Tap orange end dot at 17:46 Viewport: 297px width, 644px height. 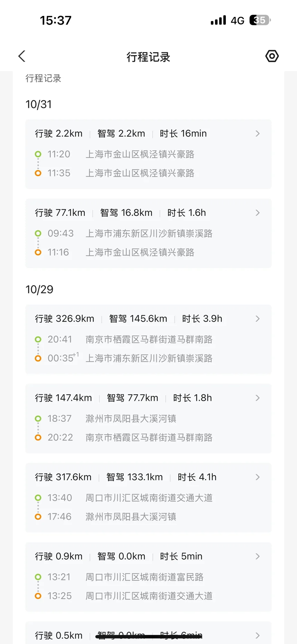point(38,517)
